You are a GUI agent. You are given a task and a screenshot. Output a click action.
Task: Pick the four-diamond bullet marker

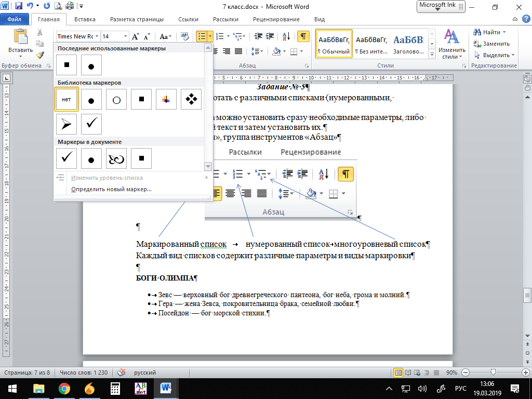tap(191, 99)
